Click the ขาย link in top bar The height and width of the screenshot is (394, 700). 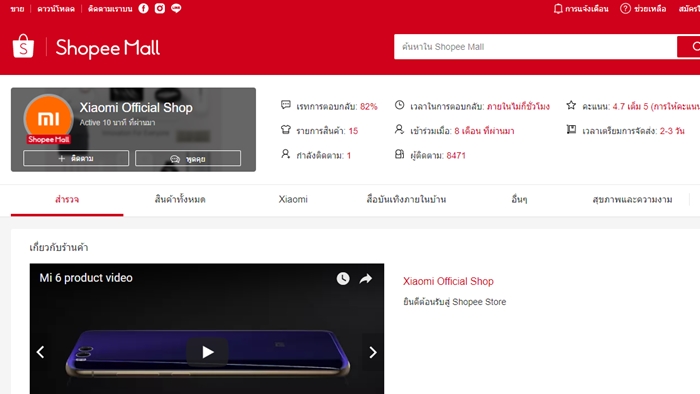tap(17, 9)
